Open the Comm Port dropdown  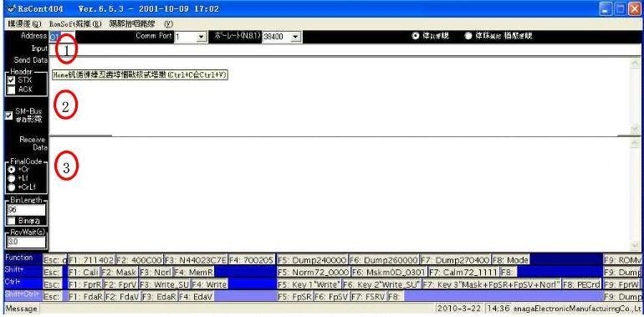[x=201, y=37]
